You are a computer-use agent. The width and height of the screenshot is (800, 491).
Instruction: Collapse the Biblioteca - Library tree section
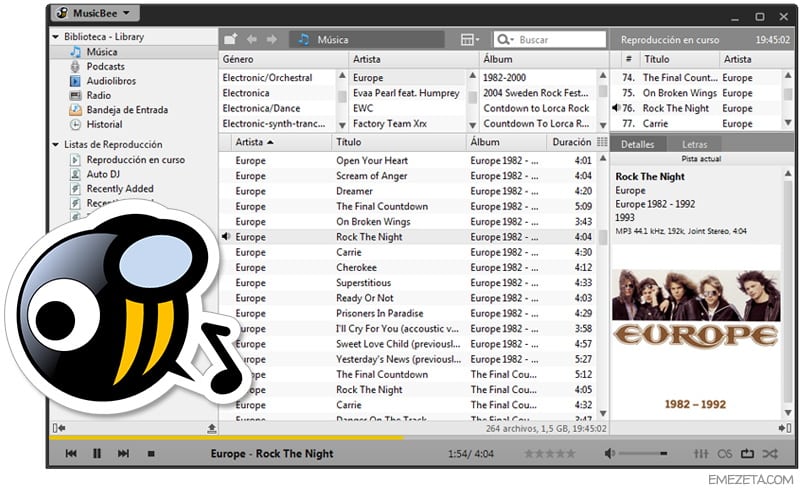click(x=56, y=37)
